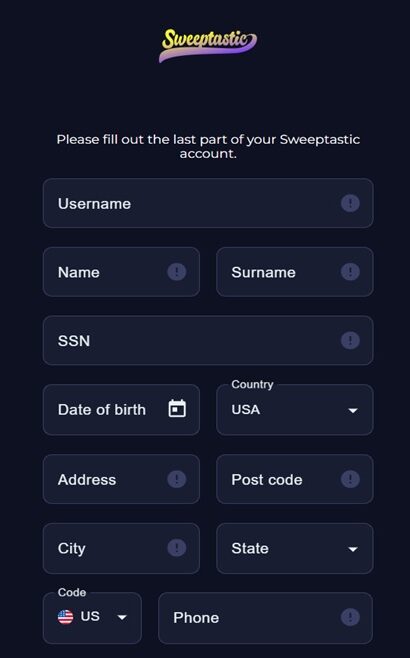Focus the Username input field
The height and width of the screenshot is (658, 410).
click(208, 204)
